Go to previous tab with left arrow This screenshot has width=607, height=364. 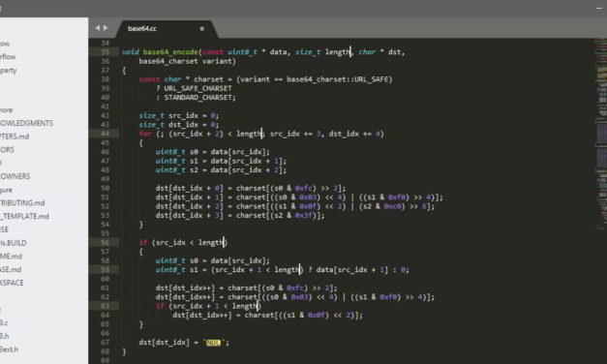pyautogui.click(x=97, y=28)
